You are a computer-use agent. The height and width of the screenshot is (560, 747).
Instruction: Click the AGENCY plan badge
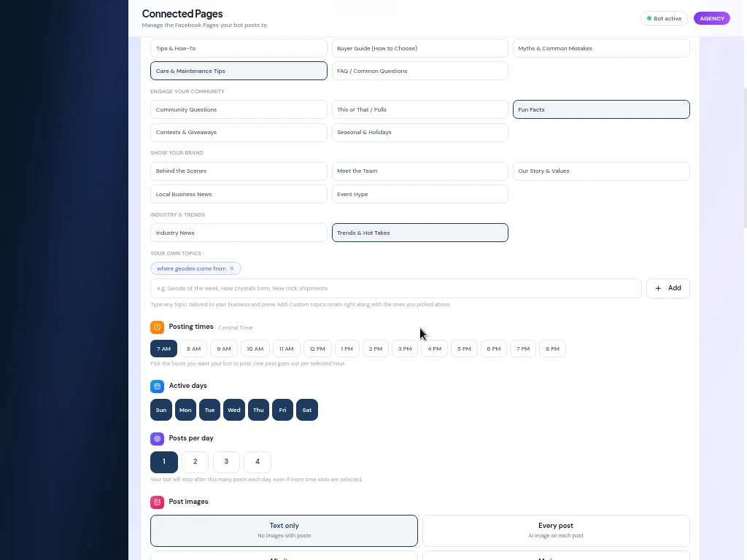click(x=712, y=18)
